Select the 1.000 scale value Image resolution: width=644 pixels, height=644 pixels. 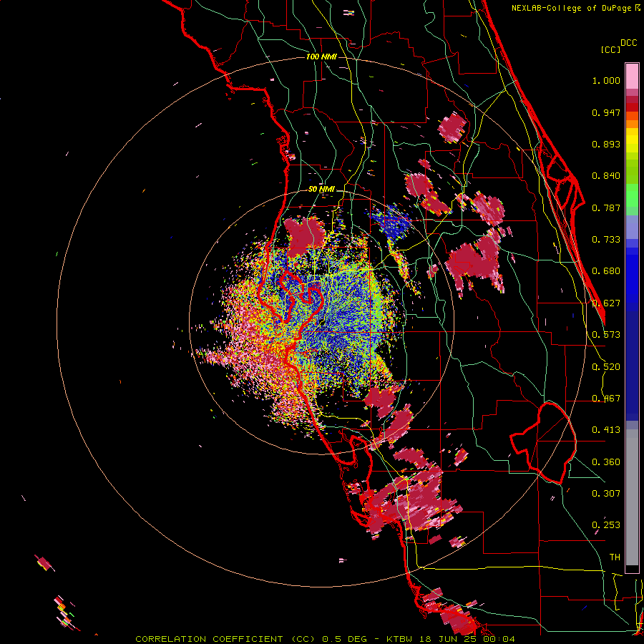606,80
